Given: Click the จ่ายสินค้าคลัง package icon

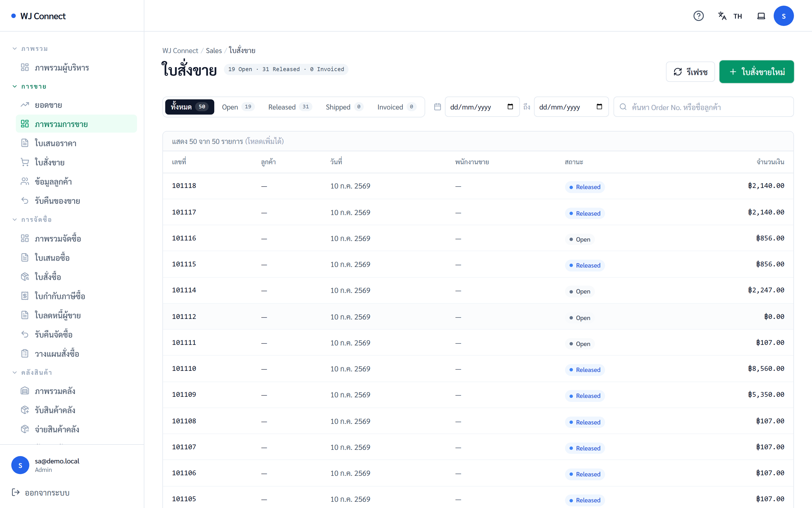Looking at the screenshot, I should [25, 429].
